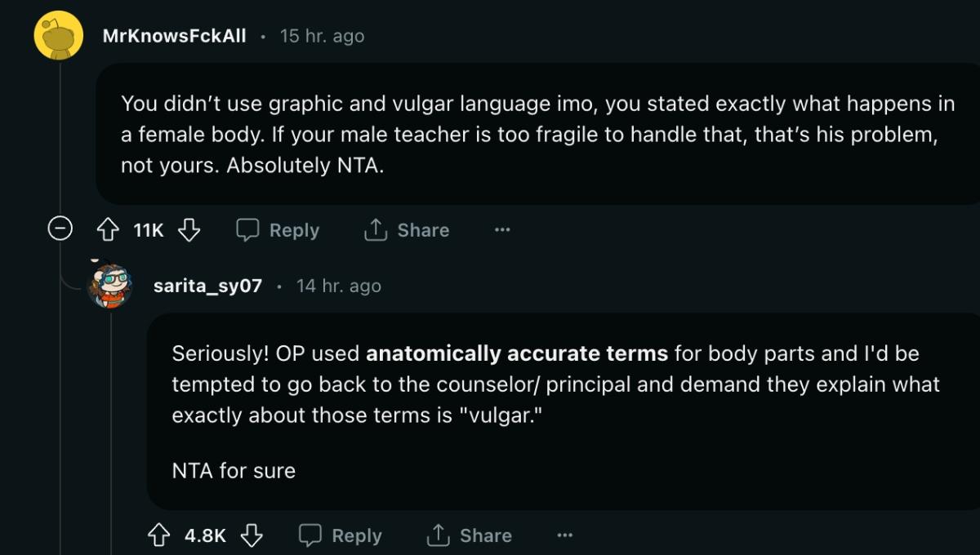
Task: Visit MrKnowsFckAll's user profile link
Action: 175,36
